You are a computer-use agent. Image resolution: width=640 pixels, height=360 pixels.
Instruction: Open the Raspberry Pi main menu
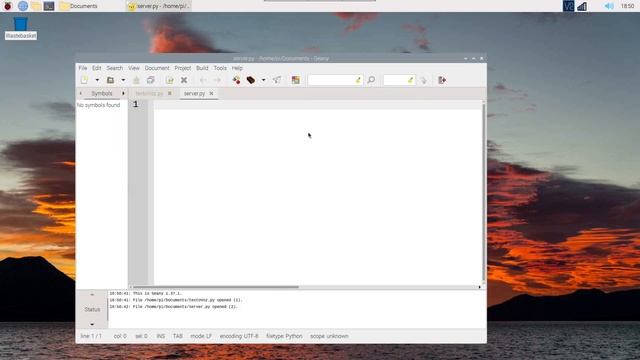tap(8, 6)
